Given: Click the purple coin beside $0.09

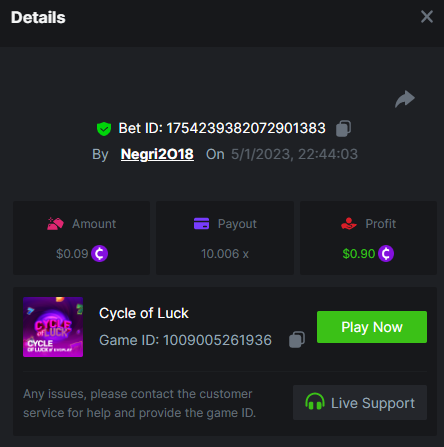Looking at the screenshot, I should coord(99,254).
